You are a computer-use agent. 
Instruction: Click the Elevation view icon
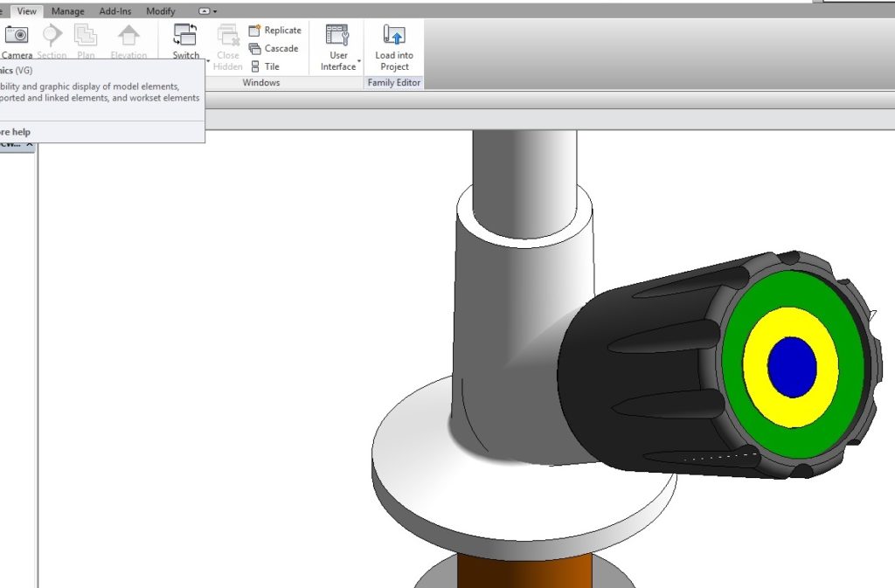point(128,35)
